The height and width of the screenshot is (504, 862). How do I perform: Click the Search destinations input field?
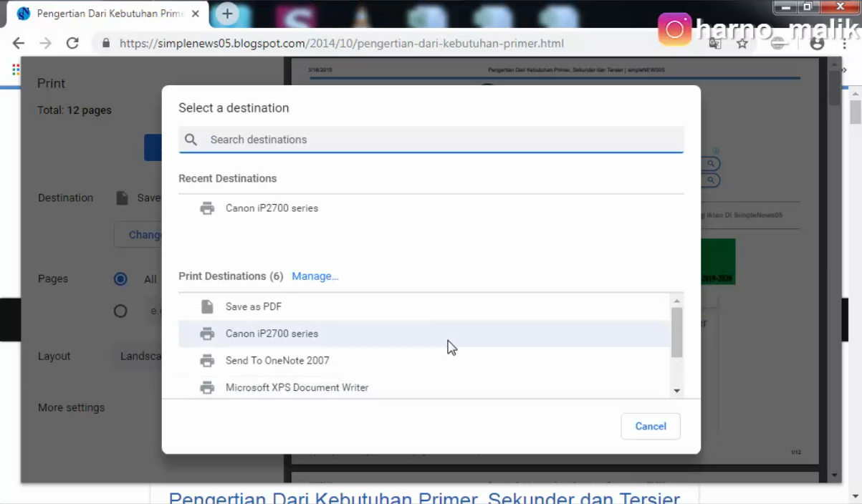click(x=430, y=140)
